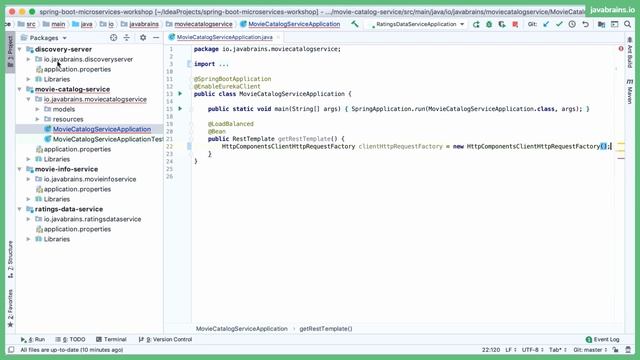Collapse the ratings-data-service module
This screenshot has height=360, width=640.
[20, 209]
